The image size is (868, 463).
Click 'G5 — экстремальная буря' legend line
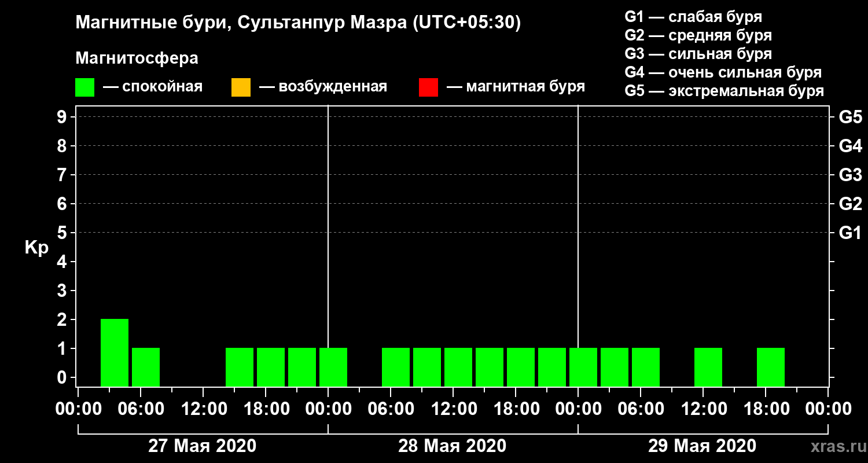point(724,91)
